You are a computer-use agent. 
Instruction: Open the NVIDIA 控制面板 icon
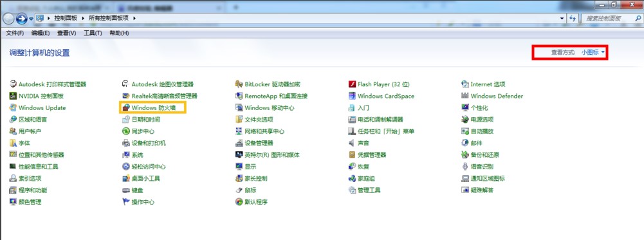[13, 96]
